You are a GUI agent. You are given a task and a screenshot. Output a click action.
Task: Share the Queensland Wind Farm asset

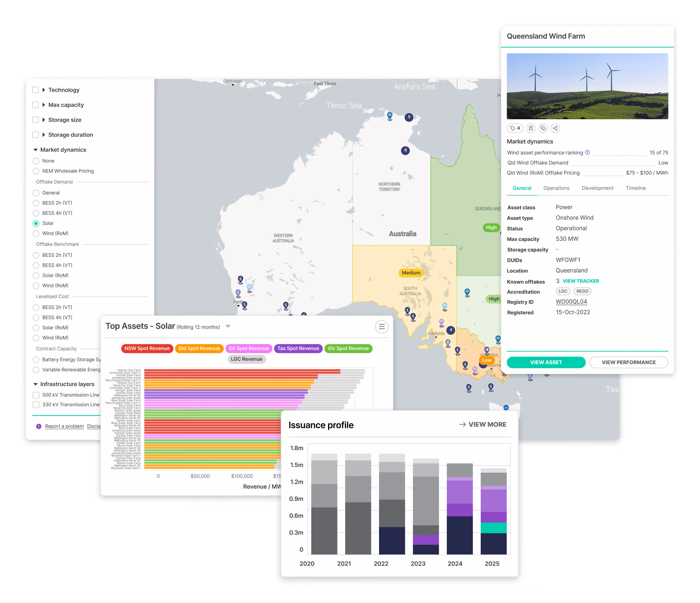(555, 128)
